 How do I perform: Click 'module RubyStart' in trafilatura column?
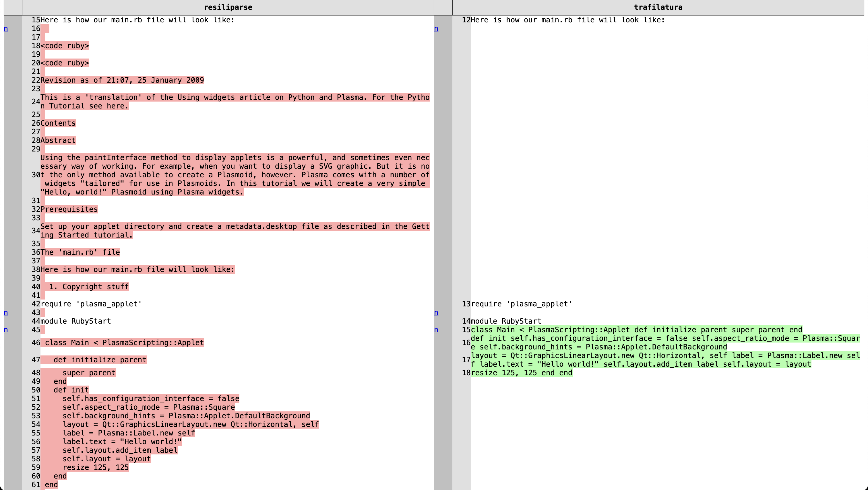[x=506, y=321]
